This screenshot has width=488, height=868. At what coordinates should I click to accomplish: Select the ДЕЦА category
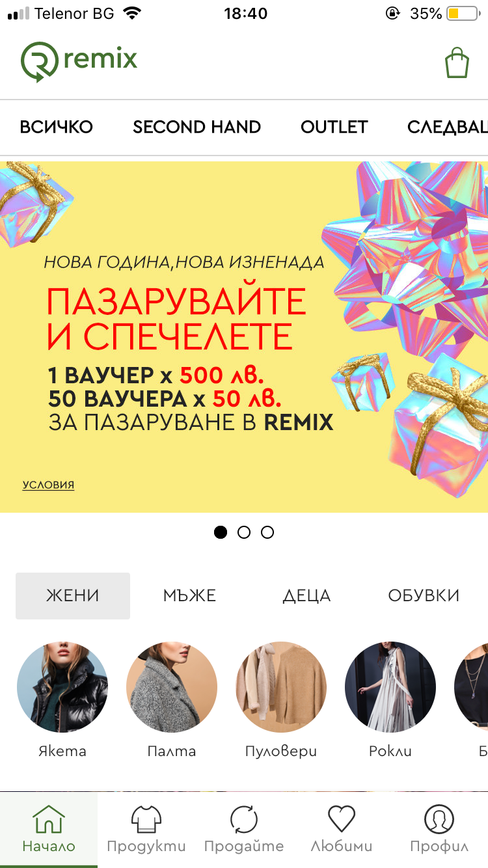pos(306,595)
